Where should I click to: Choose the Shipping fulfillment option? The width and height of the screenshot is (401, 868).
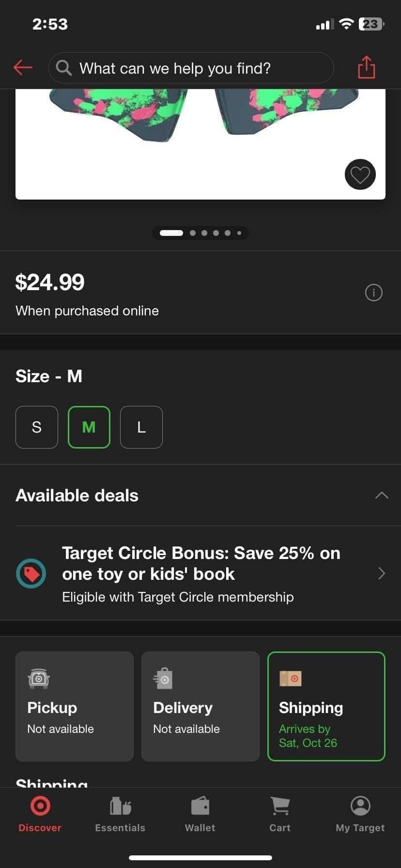pos(326,707)
